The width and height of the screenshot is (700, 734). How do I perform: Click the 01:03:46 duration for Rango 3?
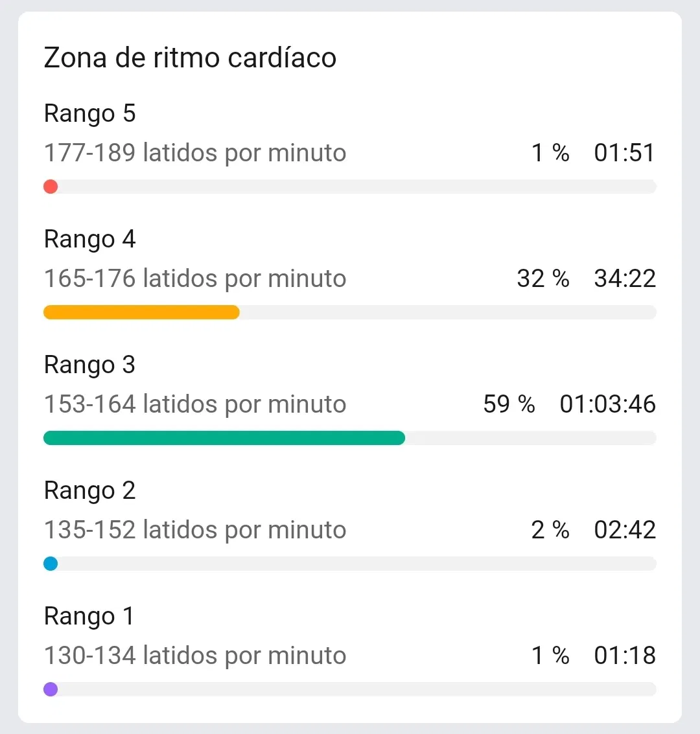[x=608, y=404]
